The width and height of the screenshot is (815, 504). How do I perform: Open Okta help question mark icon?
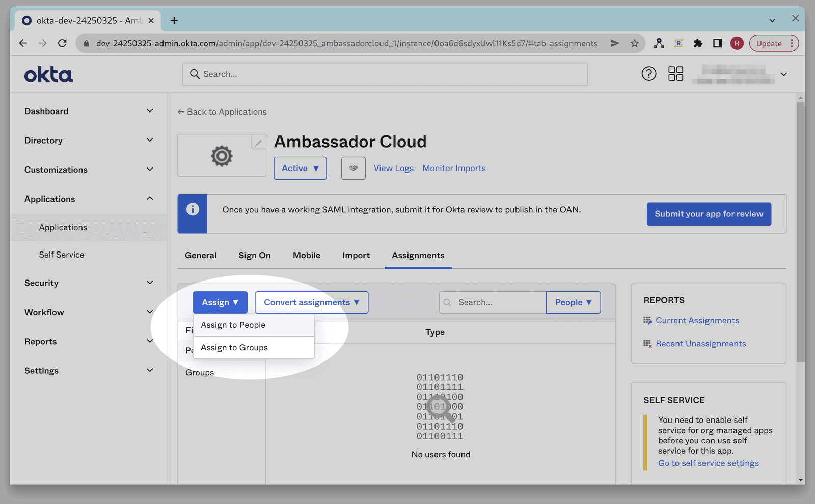click(648, 74)
